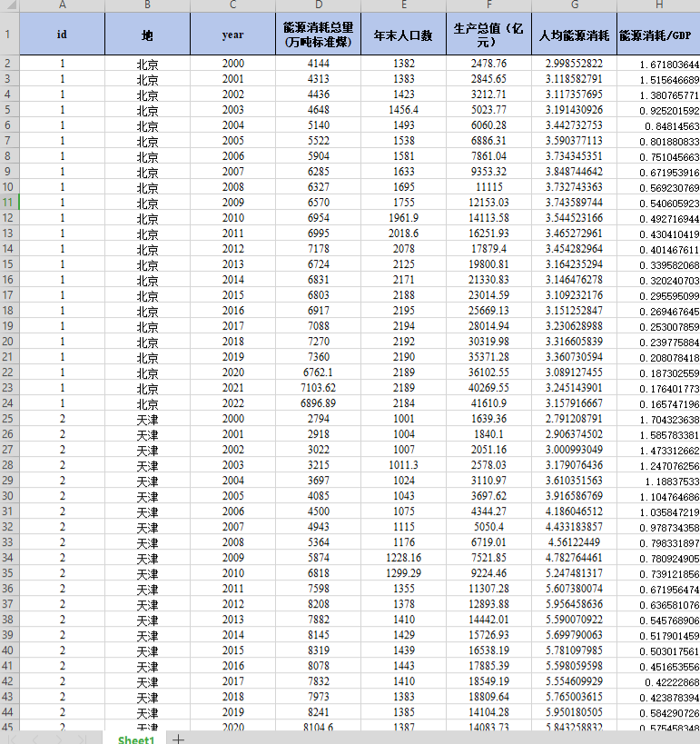
Task: Select row 1 by its row number
Action: click(9, 34)
